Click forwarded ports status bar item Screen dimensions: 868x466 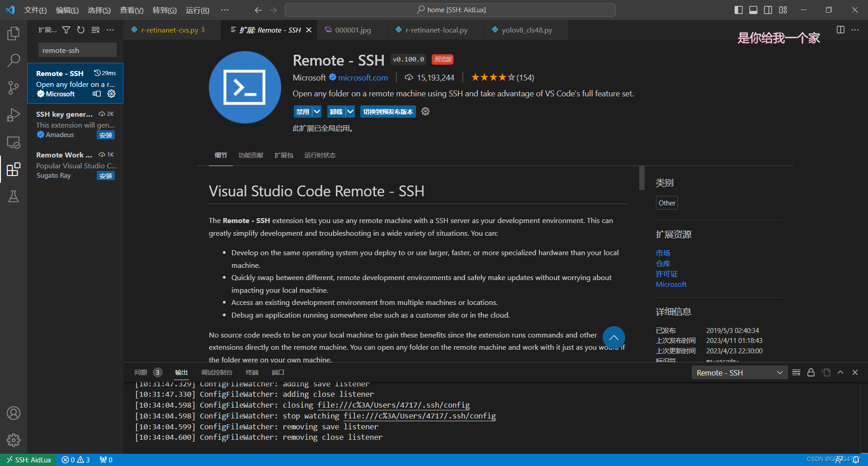tap(106, 460)
